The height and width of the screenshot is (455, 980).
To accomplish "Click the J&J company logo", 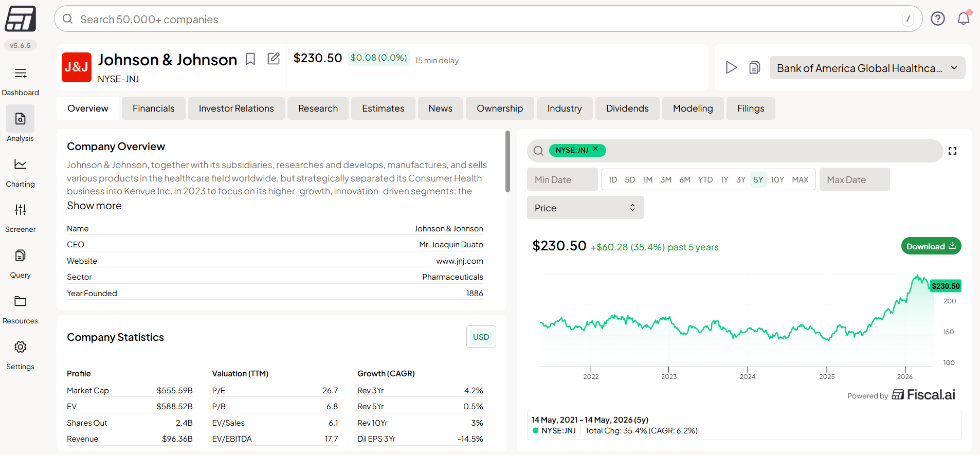I will point(77,67).
